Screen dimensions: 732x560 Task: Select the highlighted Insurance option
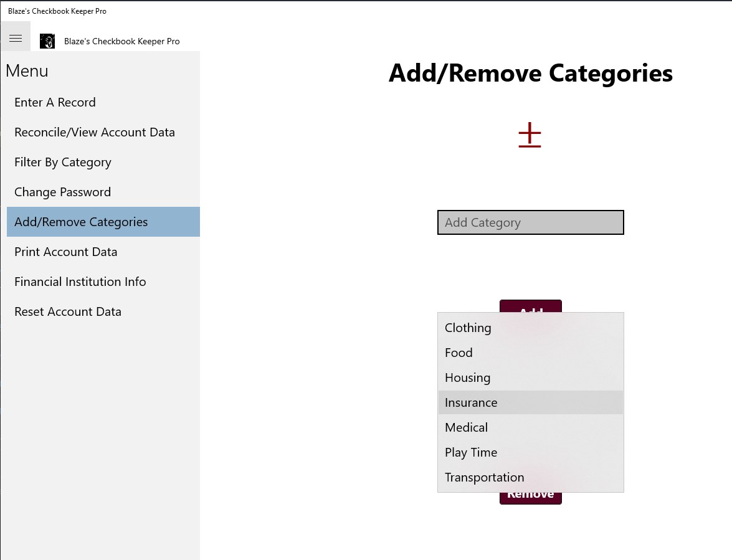(x=530, y=402)
